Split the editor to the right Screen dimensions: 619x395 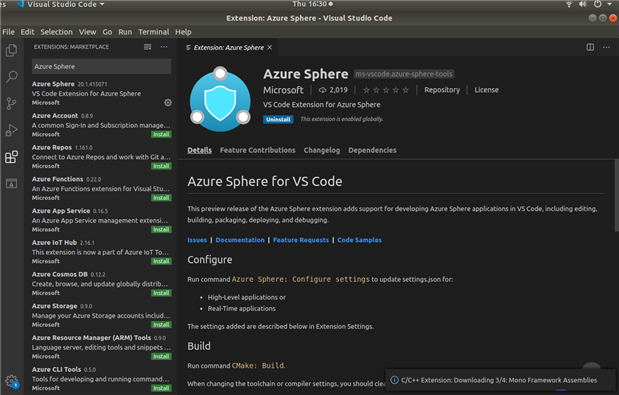tap(590, 47)
